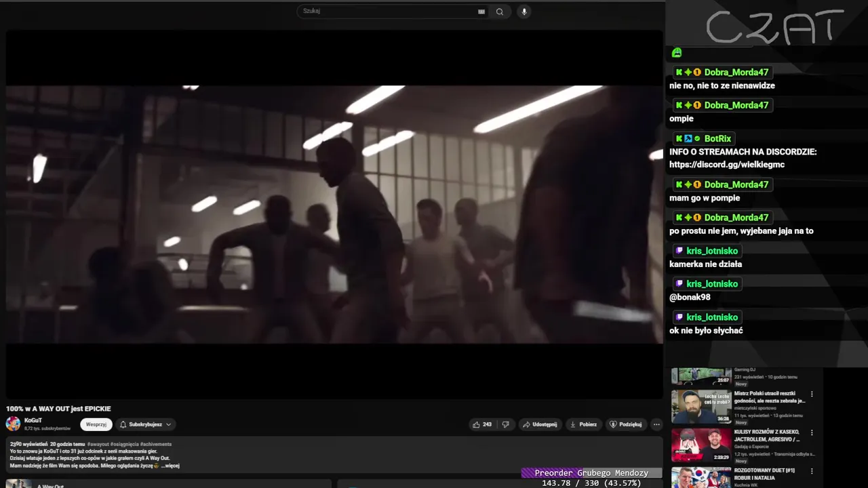Screen dimensions: 868x488
Task: Click the Pobierz download button
Action: 583,424
